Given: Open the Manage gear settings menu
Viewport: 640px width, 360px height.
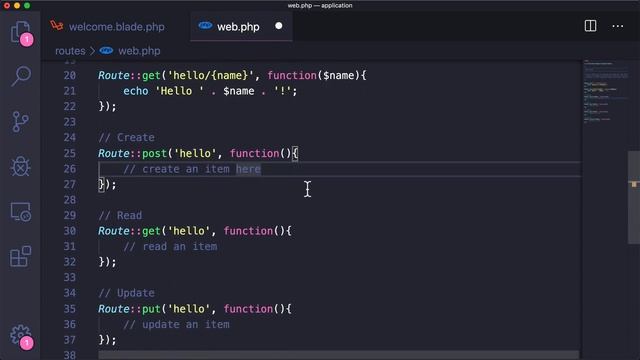Looking at the screenshot, I should (x=21, y=336).
